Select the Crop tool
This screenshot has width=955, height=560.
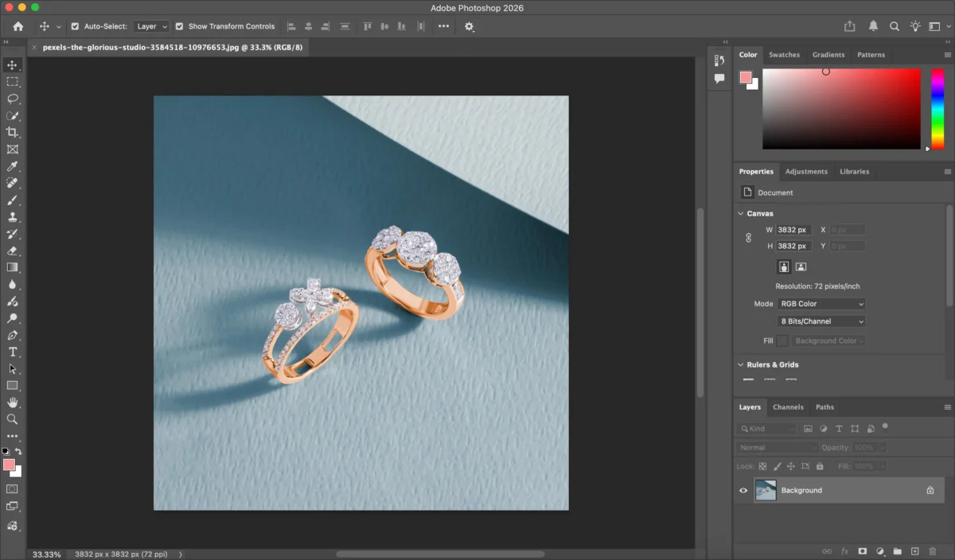pyautogui.click(x=12, y=133)
